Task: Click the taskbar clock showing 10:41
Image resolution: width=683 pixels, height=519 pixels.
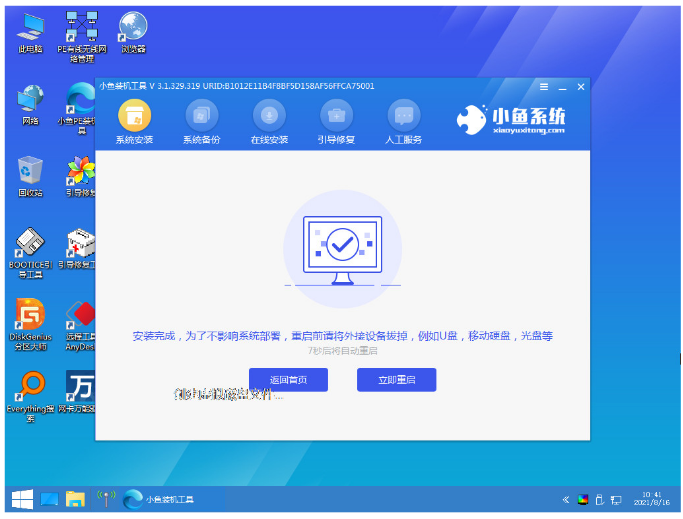Action: 652,499
